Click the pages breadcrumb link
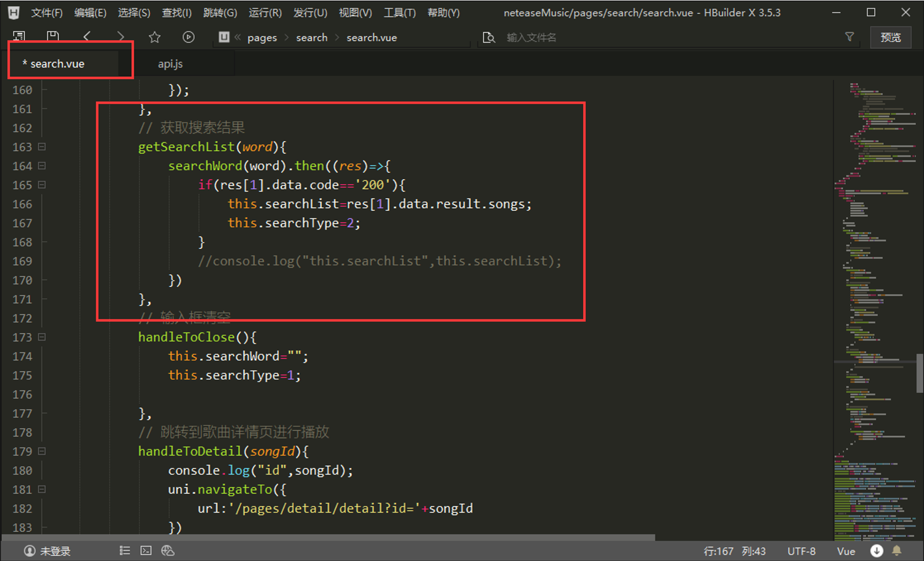Viewport: 924px width, 561px height. 262,38
